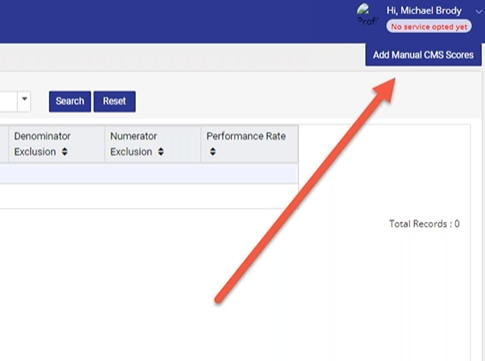Sort by Performance Rate column arrows

tap(213, 152)
